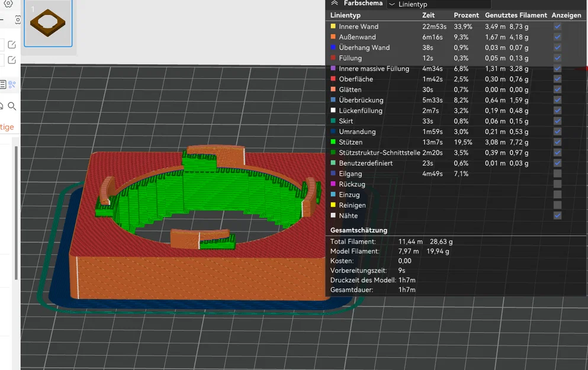
Task: Click the list view icon in left panel
Action: click(2, 85)
